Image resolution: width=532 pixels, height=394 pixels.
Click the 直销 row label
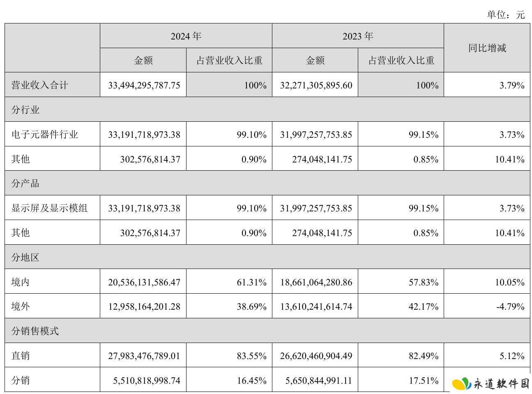[x=21, y=356]
